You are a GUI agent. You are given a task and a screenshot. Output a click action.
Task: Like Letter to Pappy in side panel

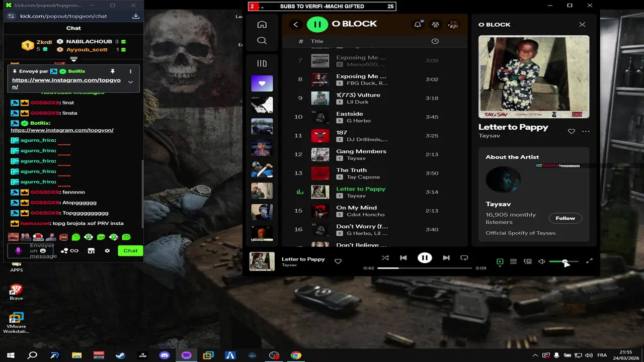(x=571, y=131)
